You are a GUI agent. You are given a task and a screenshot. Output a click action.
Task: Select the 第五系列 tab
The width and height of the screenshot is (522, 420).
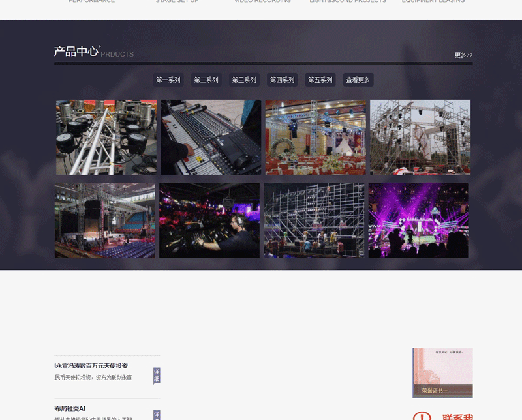click(320, 80)
